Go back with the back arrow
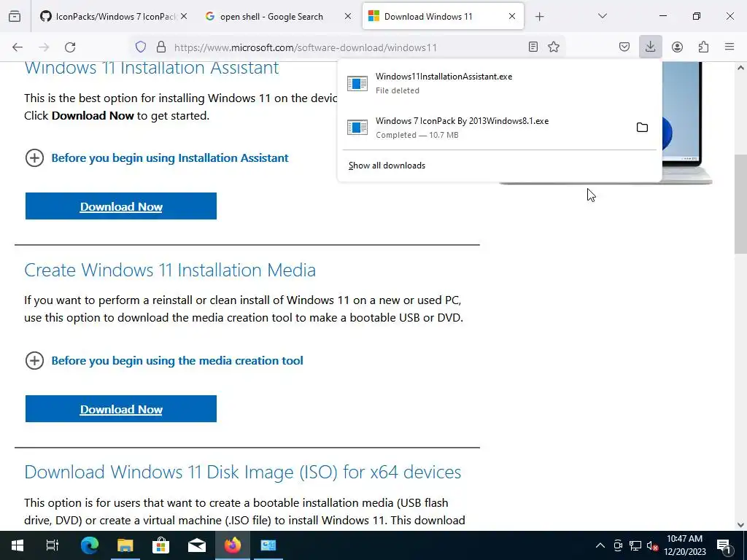The height and width of the screenshot is (560, 747). [x=18, y=47]
